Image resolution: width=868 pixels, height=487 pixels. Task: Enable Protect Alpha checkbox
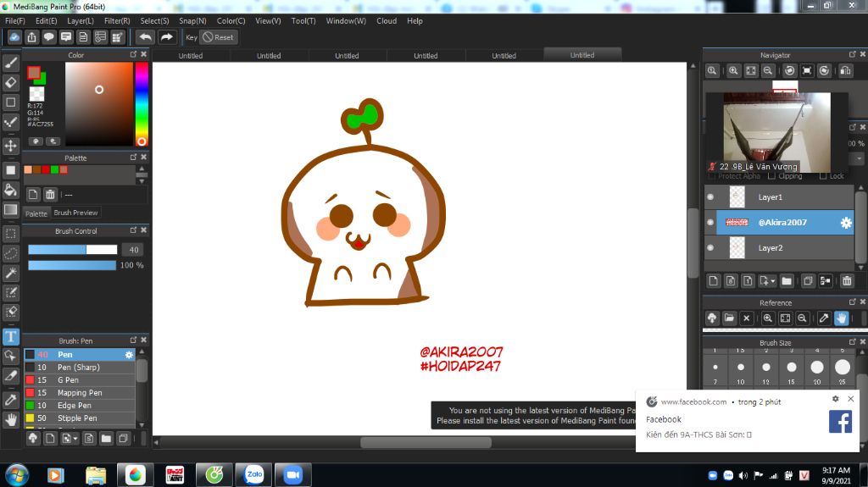pyautogui.click(x=712, y=176)
